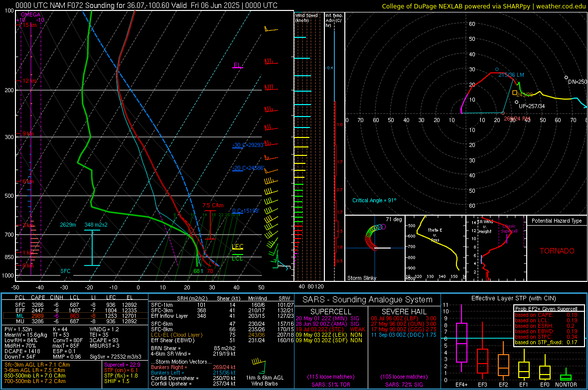Click the PW = 1.52in value
The image size is (588, 390).
click(18, 329)
